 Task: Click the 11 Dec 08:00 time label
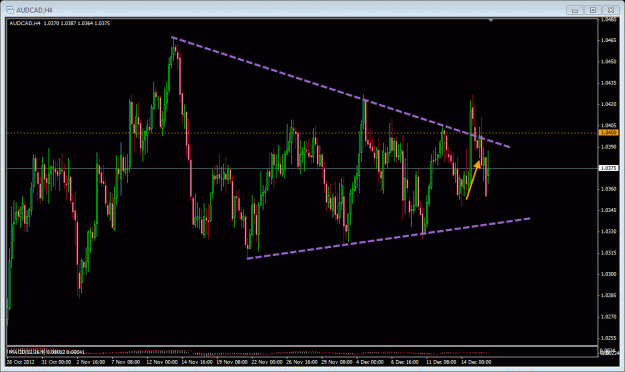tap(441, 362)
